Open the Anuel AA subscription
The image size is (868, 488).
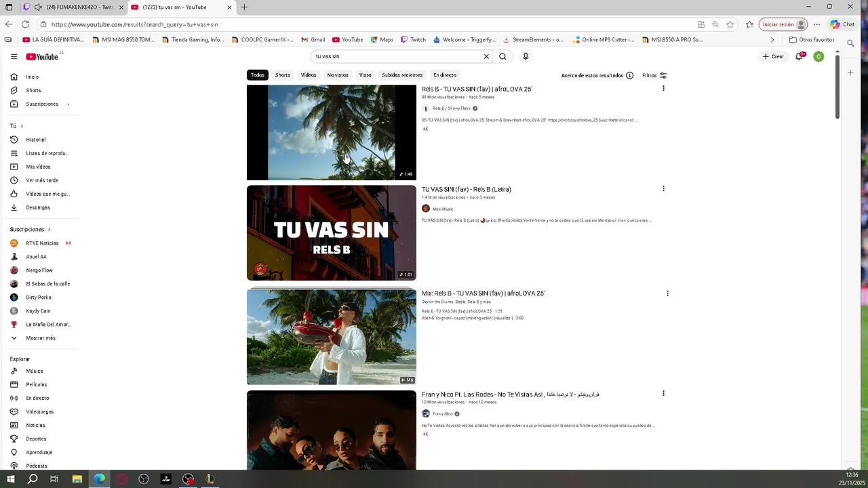[x=39, y=256]
